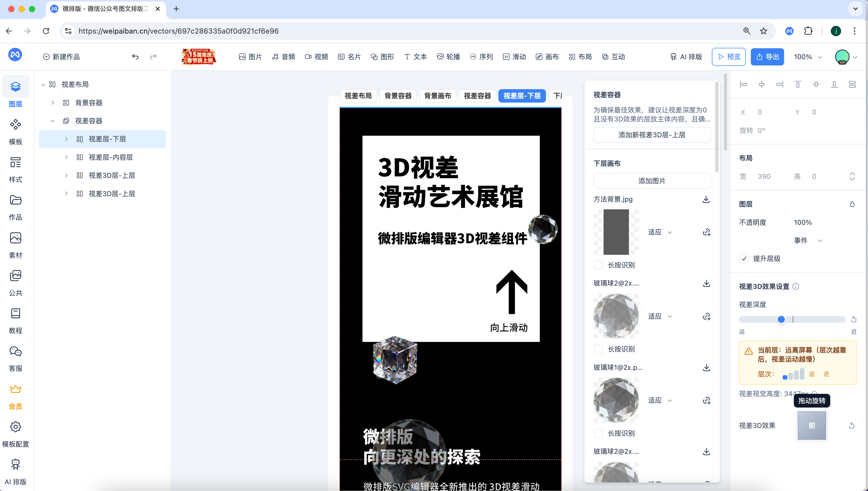Click the 预览 preview button

[x=728, y=57]
